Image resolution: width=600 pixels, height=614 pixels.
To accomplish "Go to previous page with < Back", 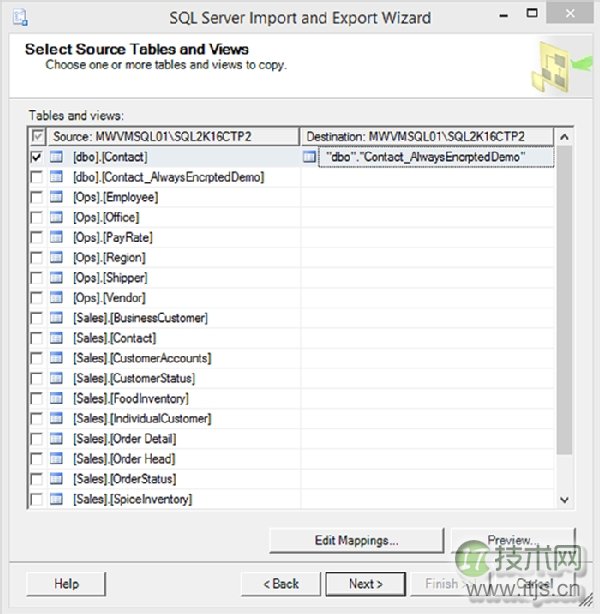I will 281,584.
